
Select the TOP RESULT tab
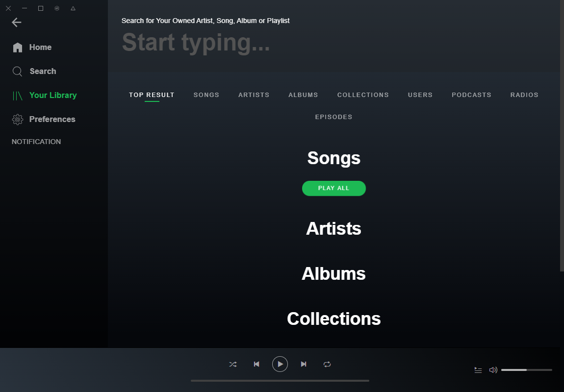point(152,95)
